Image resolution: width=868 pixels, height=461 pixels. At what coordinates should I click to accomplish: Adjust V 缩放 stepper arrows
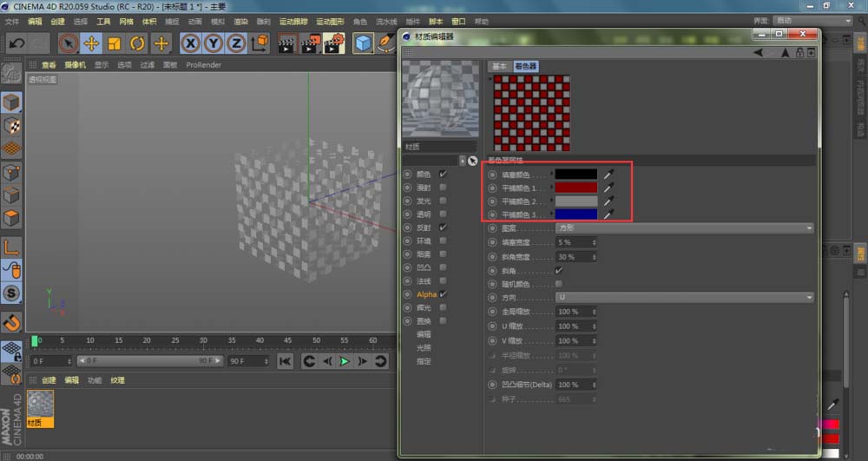pos(594,341)
